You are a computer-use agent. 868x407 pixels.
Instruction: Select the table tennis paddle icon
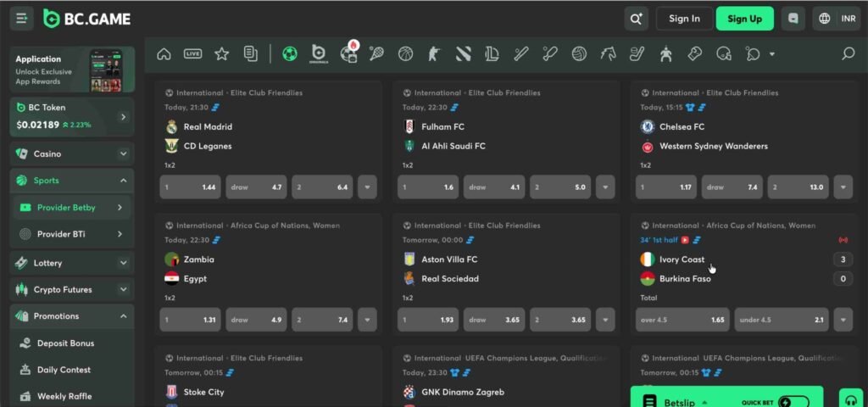tap(753, 53)
